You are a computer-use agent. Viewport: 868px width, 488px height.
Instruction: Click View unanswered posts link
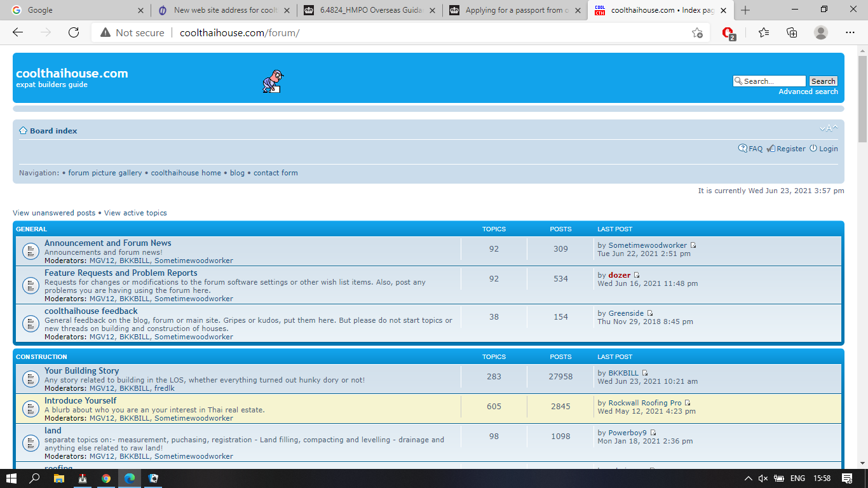(x=54, y=213)
